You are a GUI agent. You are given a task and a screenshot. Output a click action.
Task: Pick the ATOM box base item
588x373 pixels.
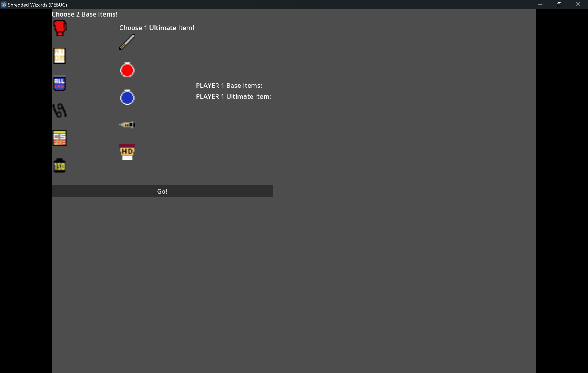[x=59, y=56]
